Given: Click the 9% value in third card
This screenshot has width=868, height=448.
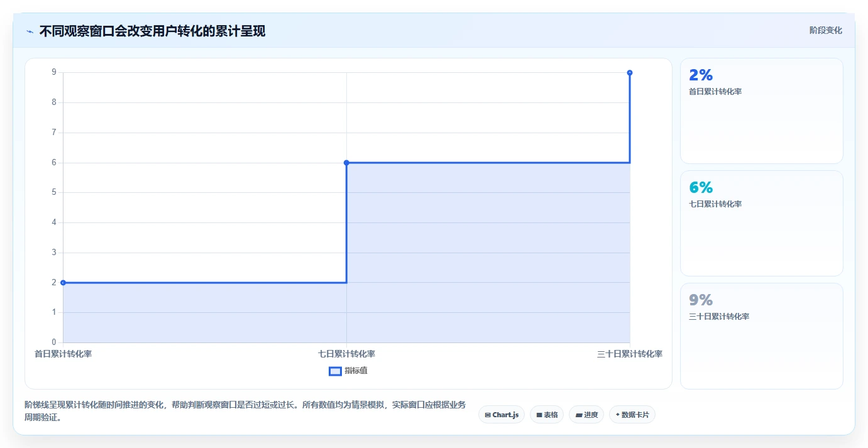Looking at the screenshot, I should 701,300.
